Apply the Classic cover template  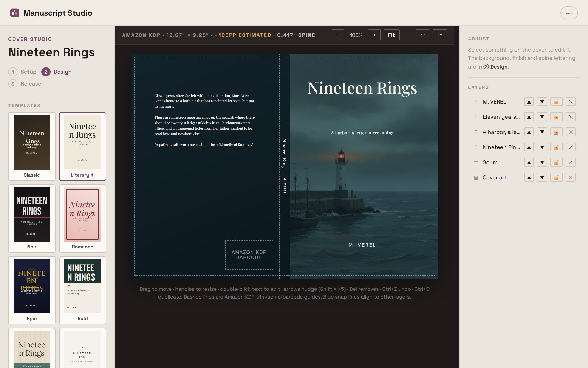(x=32, y=147)
